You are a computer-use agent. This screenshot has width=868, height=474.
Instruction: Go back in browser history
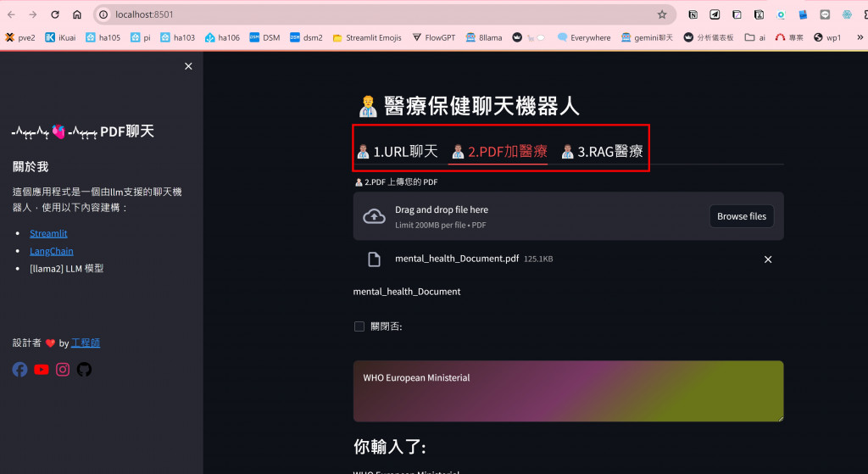point(11,14)
